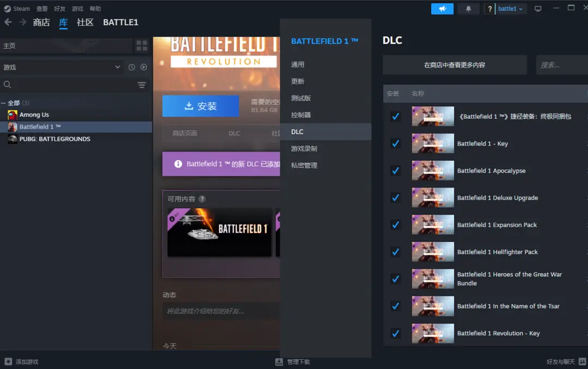Toggle the Battlefield 1 Expansion Pack checkbox
588x369 pixels.
(x=395, y=225)
